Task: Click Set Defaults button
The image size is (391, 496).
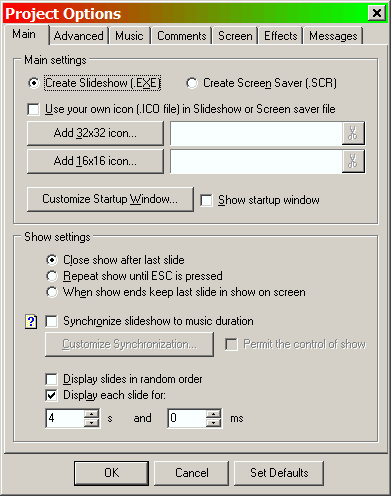Action: pos(279,473)
